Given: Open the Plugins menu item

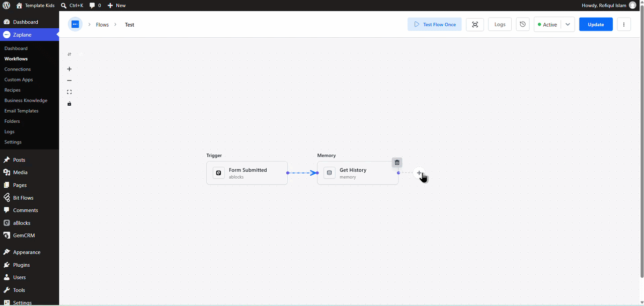Looking at the screenshot, I should coord(29,265).
